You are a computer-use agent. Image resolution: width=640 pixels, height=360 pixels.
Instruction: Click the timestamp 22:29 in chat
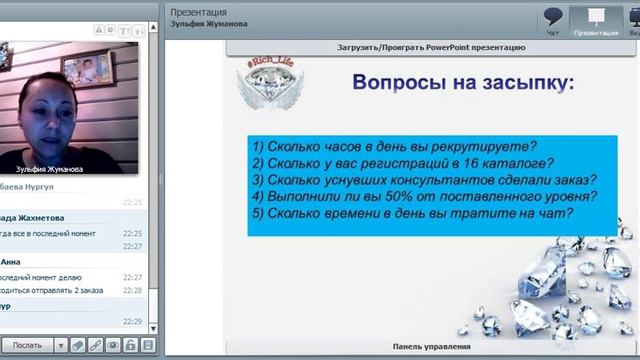[x=132, y=322]
